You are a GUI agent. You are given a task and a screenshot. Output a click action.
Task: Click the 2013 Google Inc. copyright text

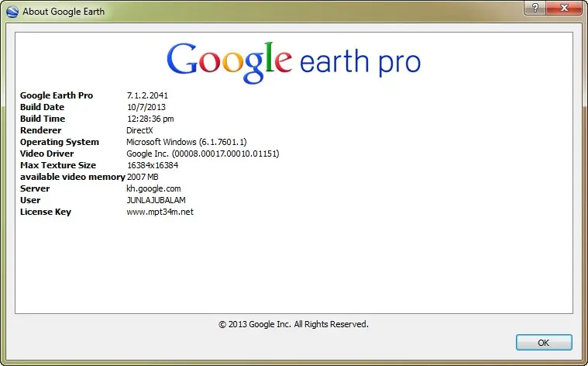coord(294,324)
